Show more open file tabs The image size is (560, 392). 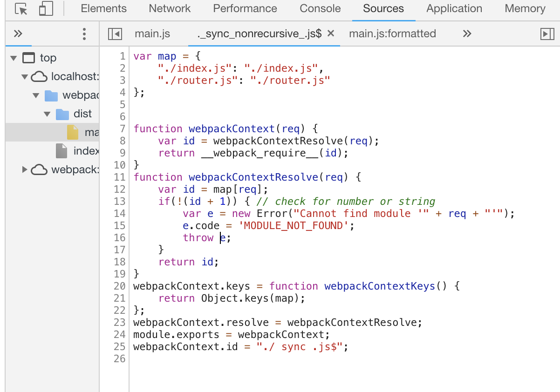[x=467, y=34]
